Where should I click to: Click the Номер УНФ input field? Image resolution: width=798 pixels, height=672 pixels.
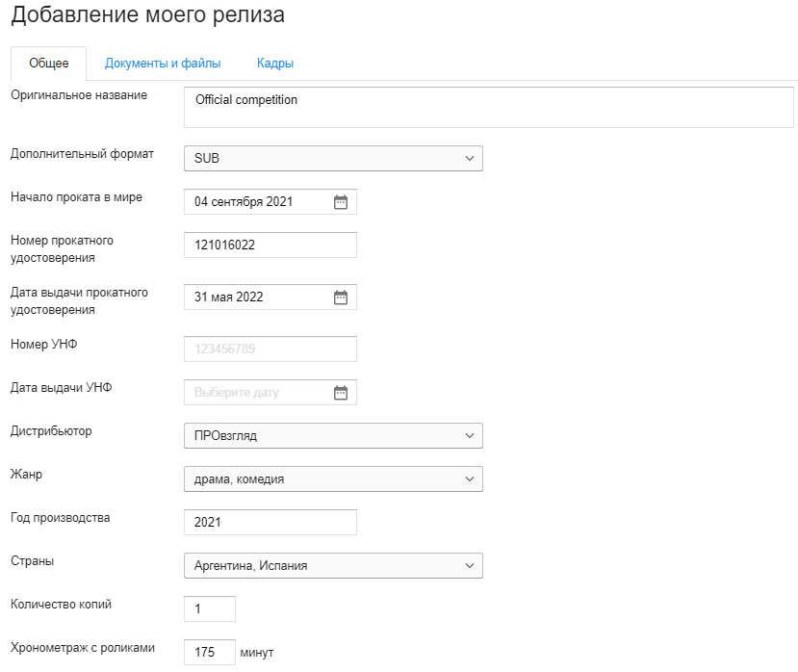[x=270, y=349]
